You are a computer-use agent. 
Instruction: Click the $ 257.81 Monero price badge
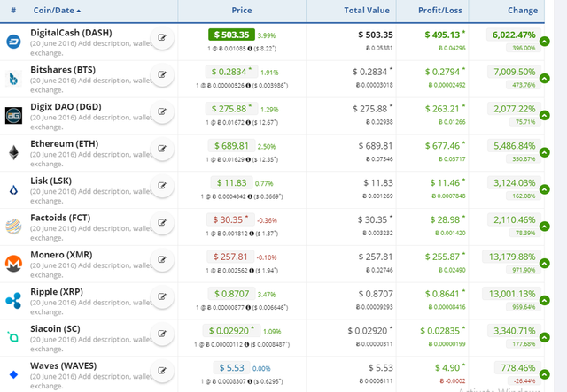(230, 257)
